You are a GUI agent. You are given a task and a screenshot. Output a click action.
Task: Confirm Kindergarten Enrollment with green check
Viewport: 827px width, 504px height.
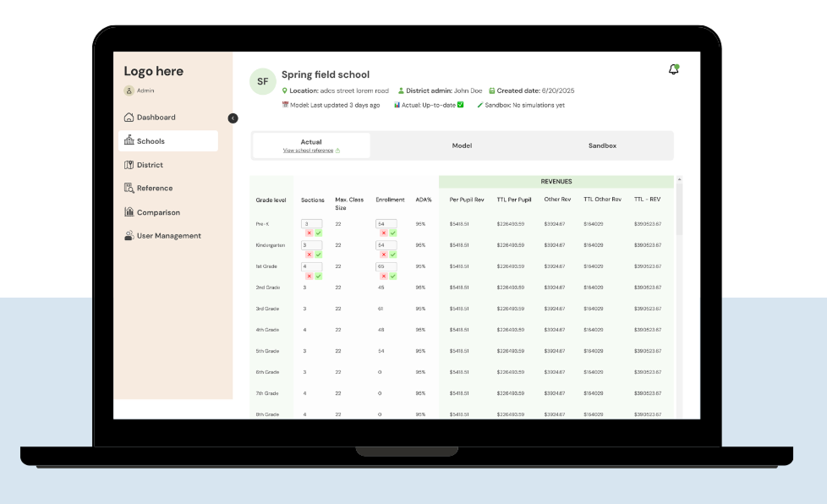(393, 255)
